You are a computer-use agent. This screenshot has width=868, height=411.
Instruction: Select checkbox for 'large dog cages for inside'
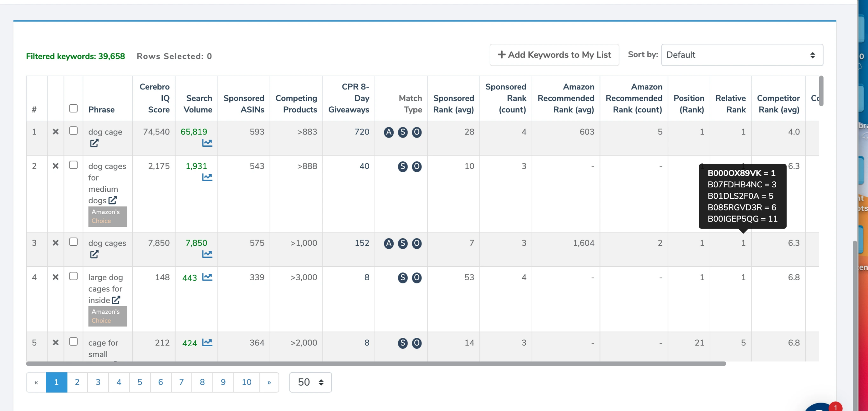tap(73, 276)
